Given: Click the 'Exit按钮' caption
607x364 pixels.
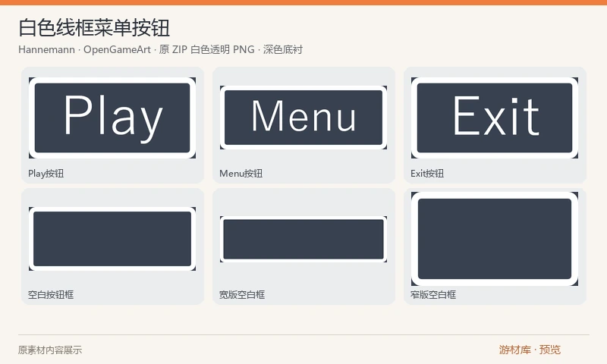Looking at the screenshot, I should tap(427, 174).
